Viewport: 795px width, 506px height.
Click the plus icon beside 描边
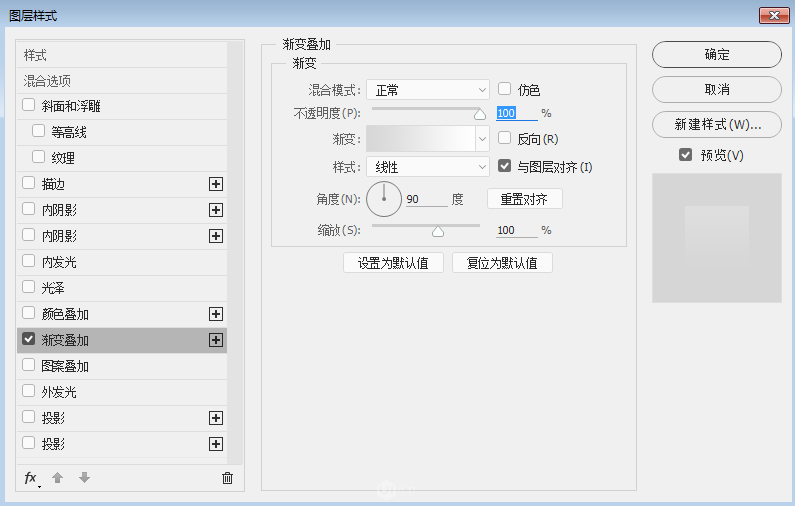click(215, 184)
